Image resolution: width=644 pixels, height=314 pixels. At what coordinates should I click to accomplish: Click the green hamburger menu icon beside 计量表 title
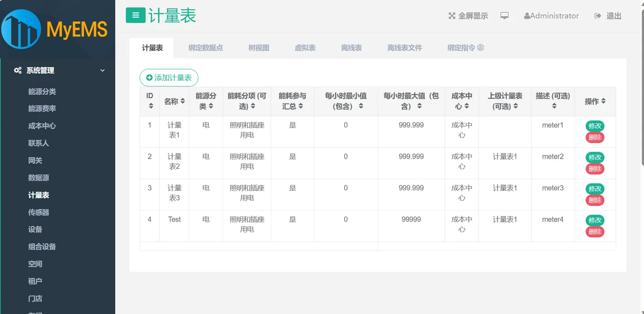(x=135, y=15)
